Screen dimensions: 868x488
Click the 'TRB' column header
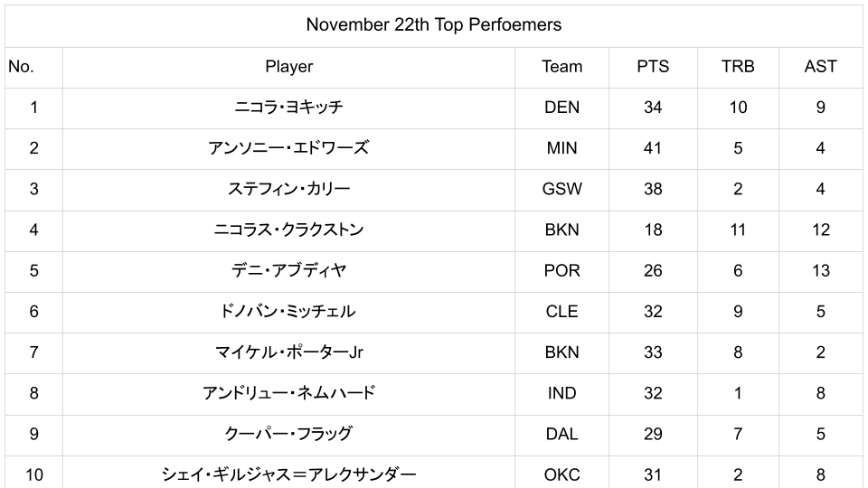pos(738,67)
